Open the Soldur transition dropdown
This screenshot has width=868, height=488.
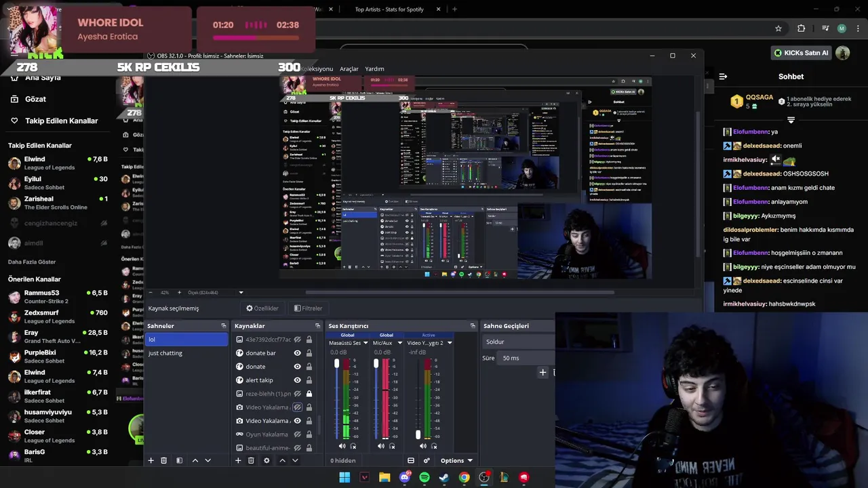tap(519, 342)
